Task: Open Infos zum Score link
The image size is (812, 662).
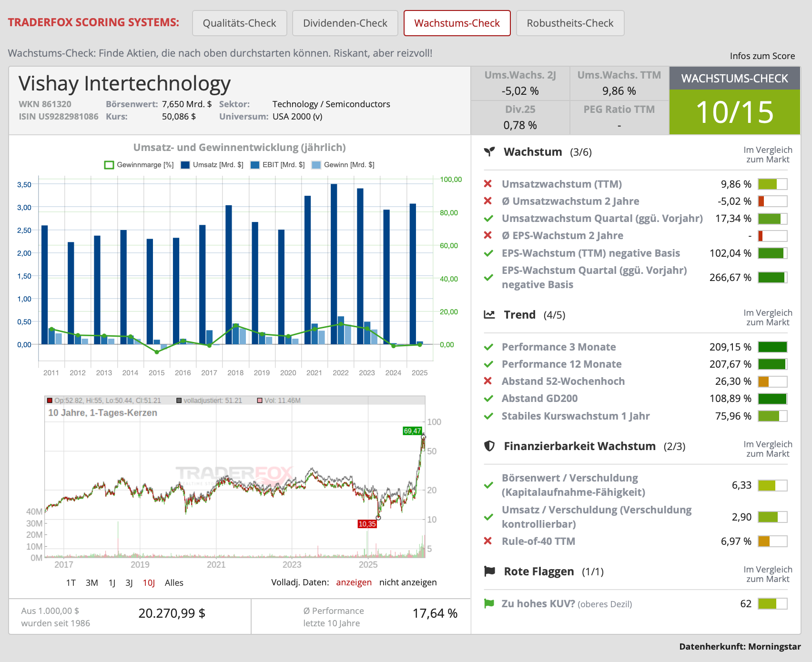Action: pos(762,56)
